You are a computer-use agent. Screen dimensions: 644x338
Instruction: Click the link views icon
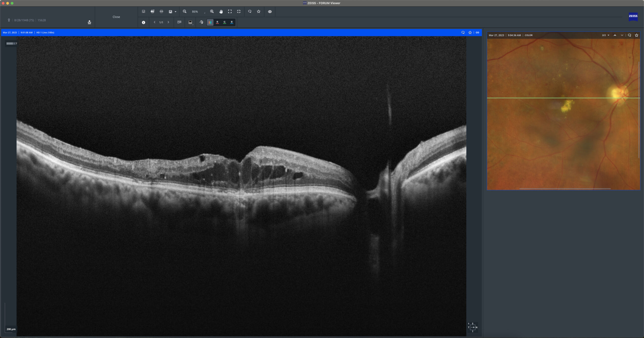click(179, 22)
